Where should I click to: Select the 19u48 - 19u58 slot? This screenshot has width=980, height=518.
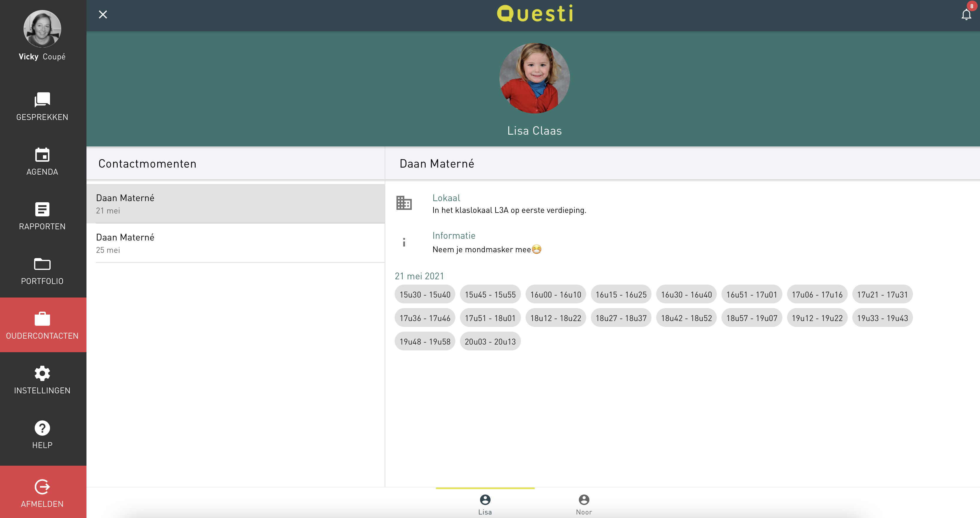coord(425,342)
